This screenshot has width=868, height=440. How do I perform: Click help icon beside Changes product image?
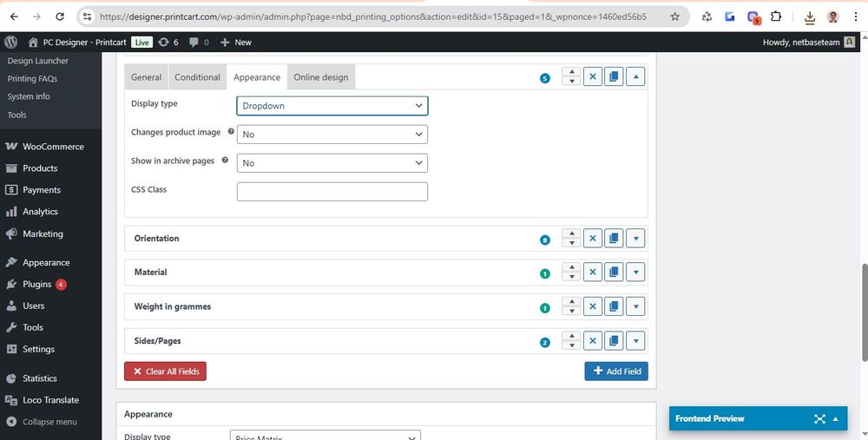coord(231,133)
